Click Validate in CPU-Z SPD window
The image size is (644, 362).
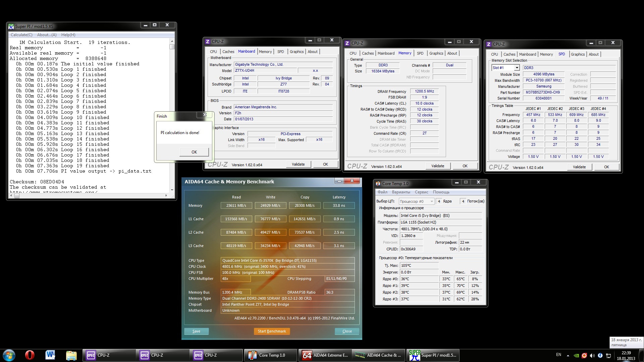pos(579,167)
